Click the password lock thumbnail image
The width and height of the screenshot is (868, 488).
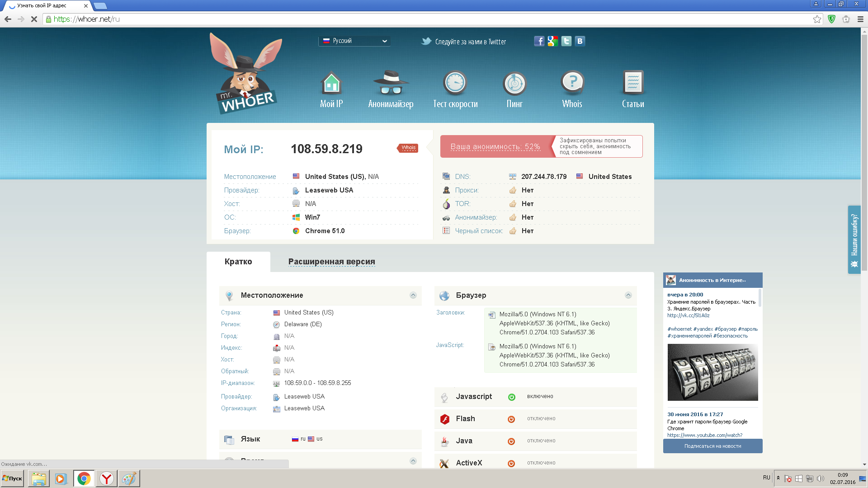click(712, 372)
